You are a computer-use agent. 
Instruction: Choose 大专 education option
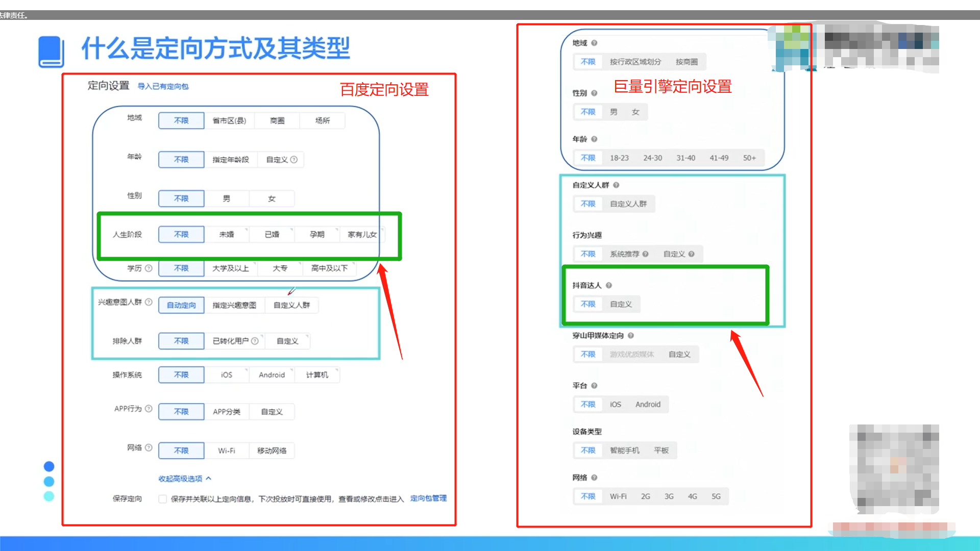[280, 268]
